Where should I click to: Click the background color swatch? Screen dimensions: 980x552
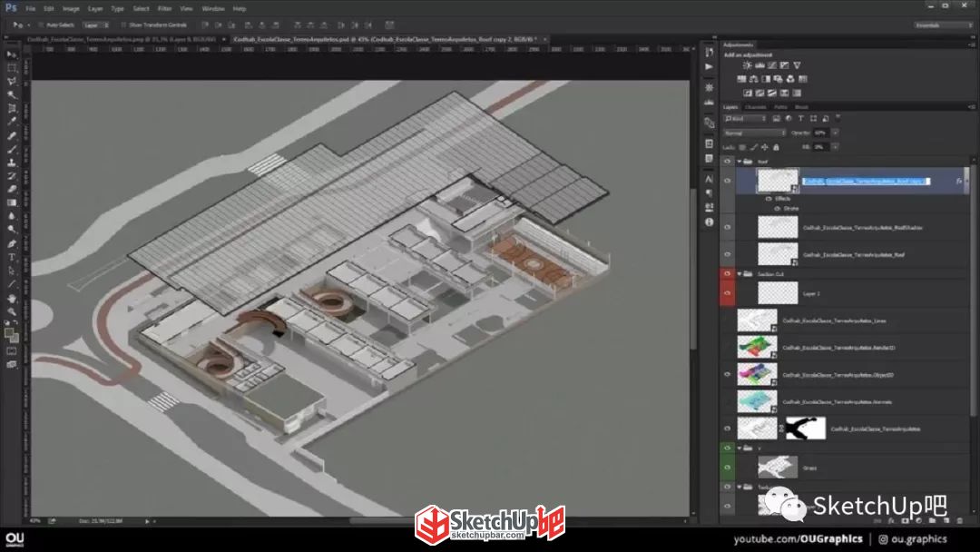[x=15, y=339]
